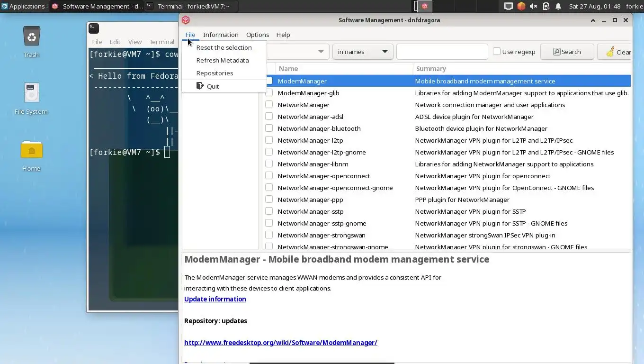
Task: Tick the checkbox for NetworkManager-l2tp-gnome
Action: pos(269,152)
